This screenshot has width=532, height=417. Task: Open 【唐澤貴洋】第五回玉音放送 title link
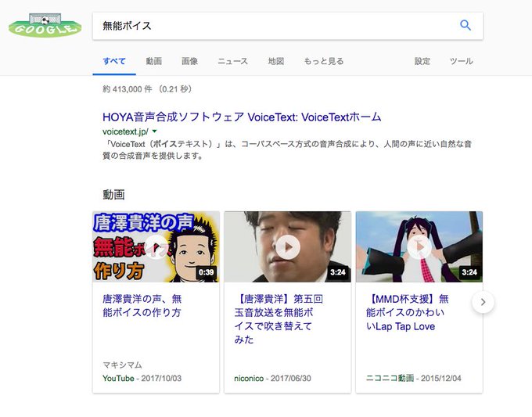(279, 319)
